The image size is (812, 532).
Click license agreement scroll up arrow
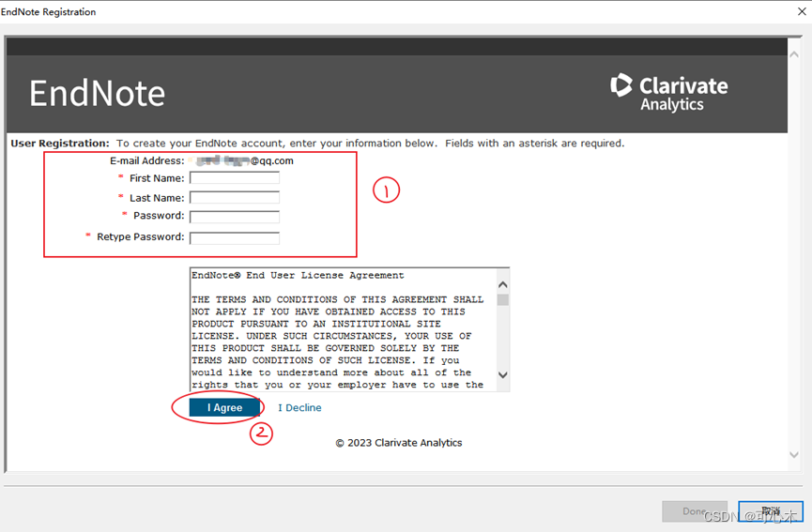click(x=502, y=284)
